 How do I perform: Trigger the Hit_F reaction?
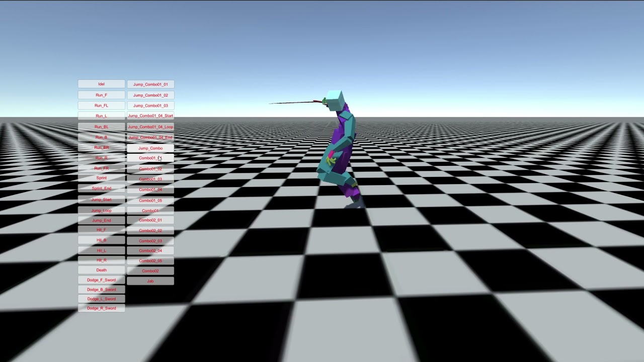101,230
